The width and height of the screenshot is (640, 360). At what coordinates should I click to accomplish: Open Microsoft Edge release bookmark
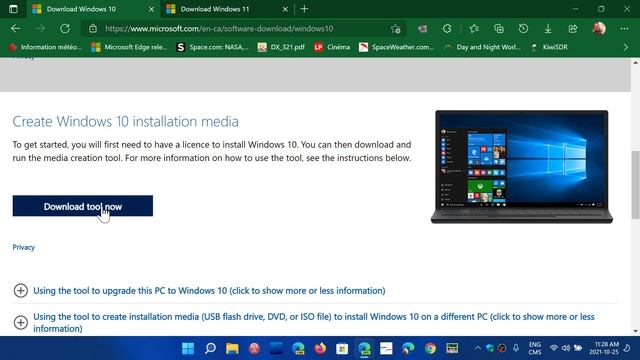pos(129,47)
